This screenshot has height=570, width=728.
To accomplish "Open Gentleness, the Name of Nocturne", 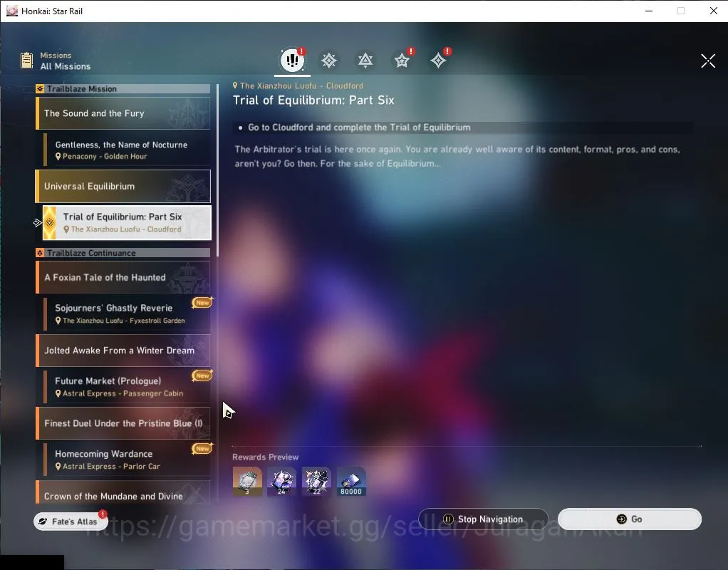I will pyautogui.click(x=127, y=150).
